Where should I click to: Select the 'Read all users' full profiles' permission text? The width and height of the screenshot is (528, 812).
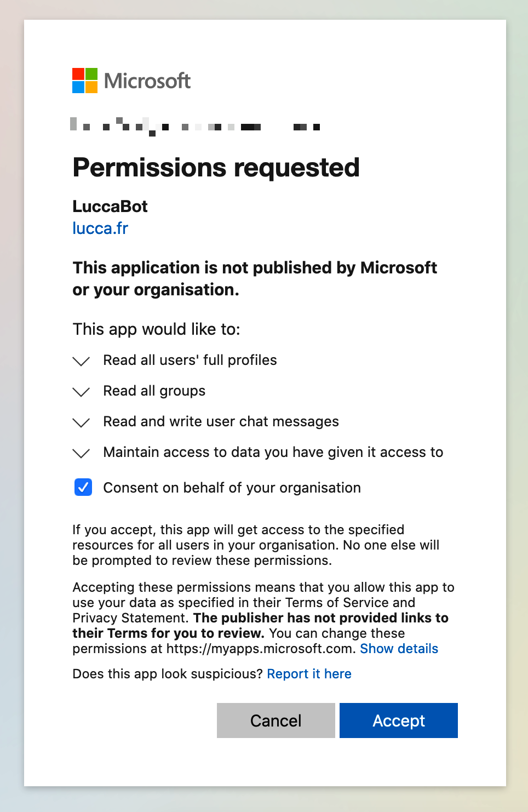tap(190, 360)
